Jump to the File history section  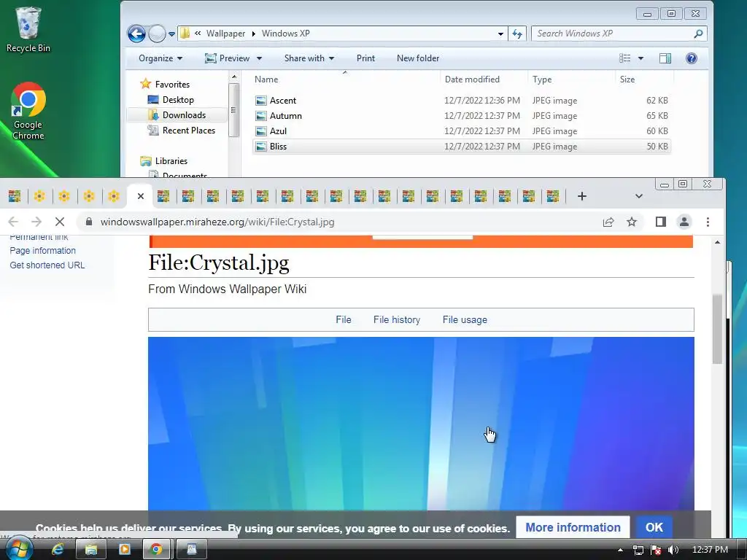click(397, 320)
